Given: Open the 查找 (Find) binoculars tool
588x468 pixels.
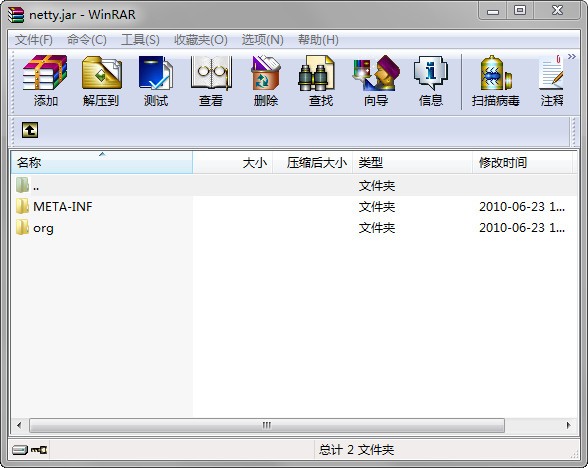Looking at the screenshot, I should tap(321, 80).
